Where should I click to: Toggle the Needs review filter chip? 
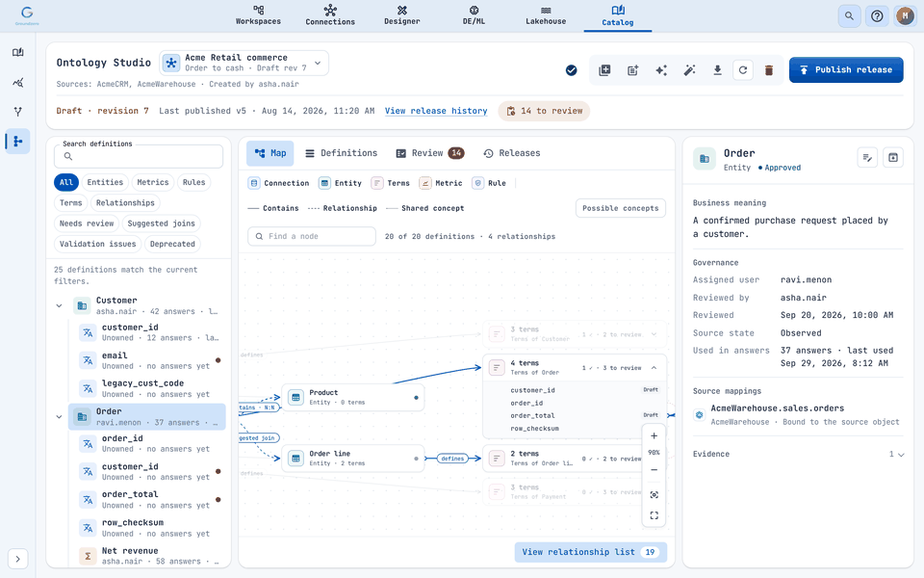tap(87, 223)
